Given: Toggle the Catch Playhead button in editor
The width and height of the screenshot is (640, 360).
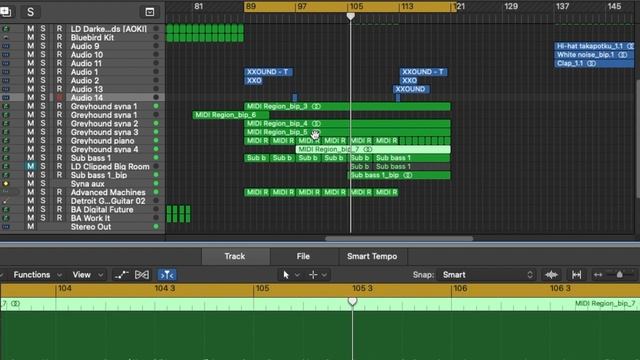Looking at the screenshot, I should point(167,275).
